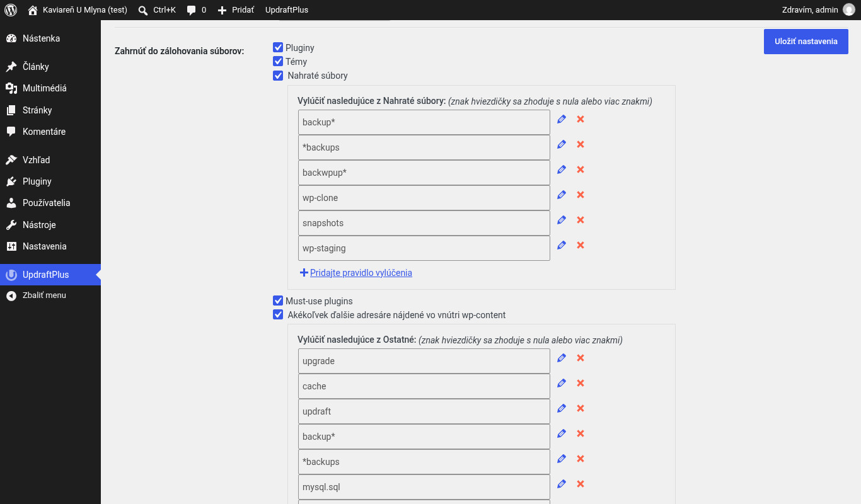This screenshot has width=861, height=504.
Task: Open the Pridať new content menu
Action: point(235,10)
